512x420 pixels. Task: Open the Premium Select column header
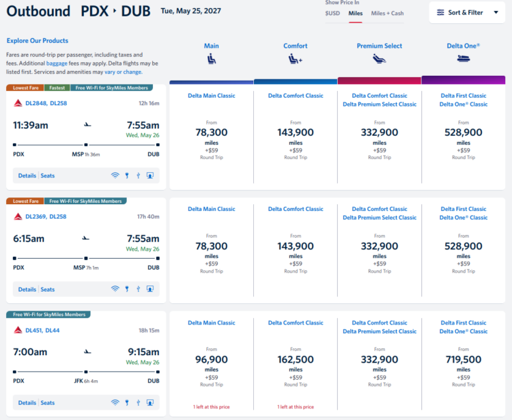tap(379, 46)
